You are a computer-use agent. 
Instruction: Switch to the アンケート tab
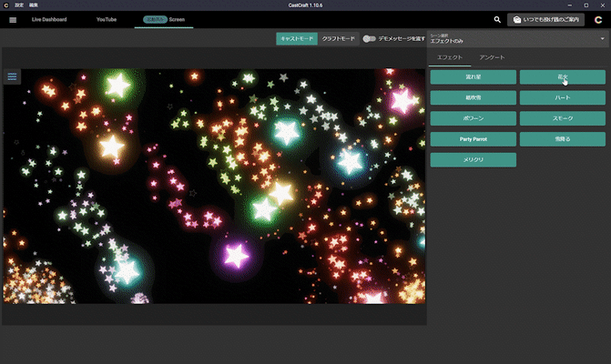492,57
